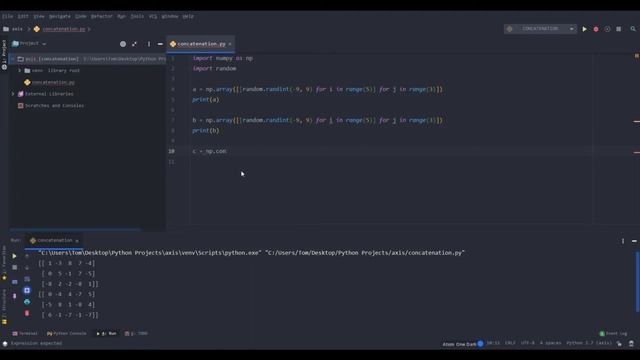The width and height of the screenshot is (640, 360).
Task: Open Search Everywhere with the magnifier icon
Action: 633,29
